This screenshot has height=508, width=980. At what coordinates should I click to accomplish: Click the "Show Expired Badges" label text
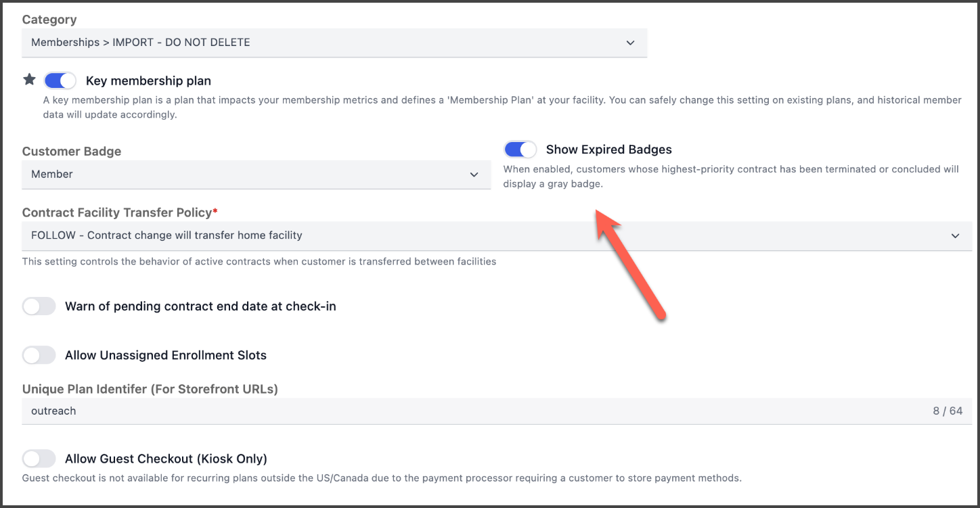tap(608, 149)
